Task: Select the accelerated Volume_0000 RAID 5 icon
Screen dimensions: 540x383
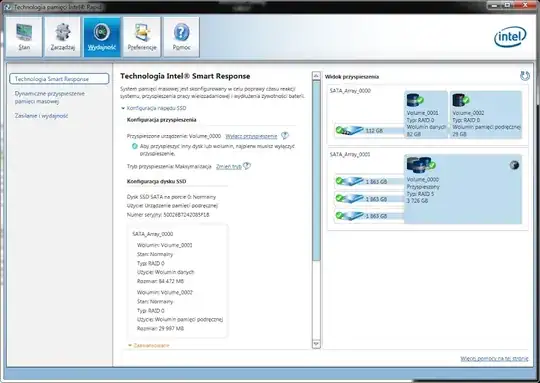Action: click(x=420, y=165)
